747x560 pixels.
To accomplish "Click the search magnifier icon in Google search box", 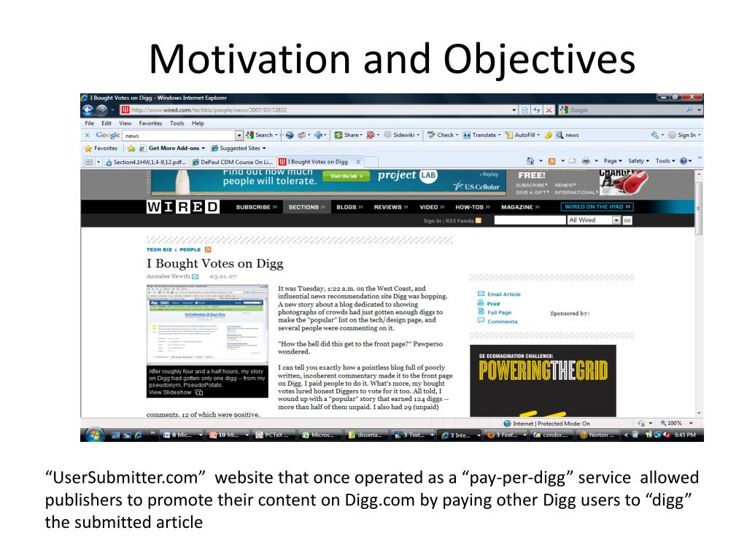I will click(x=689, y=109).
